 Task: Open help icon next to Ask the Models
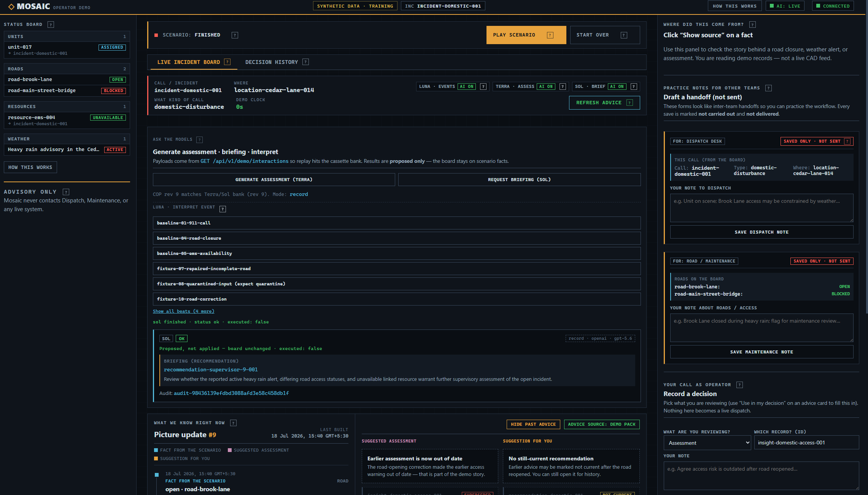pyautogui.click(x=200, y=140)
